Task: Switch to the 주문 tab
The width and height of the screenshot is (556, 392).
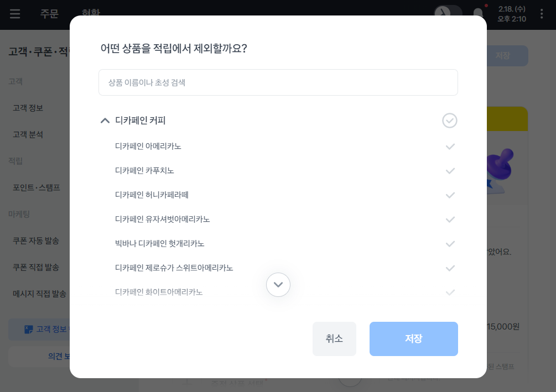Action: pos(49,14)
